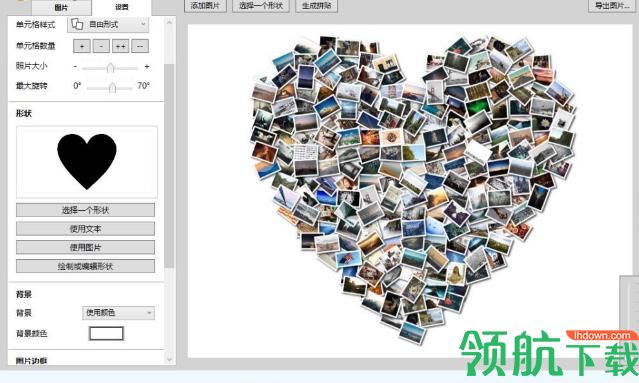
Task: Click the 绘制或编辑形状 button
Action: pos(86,266)
